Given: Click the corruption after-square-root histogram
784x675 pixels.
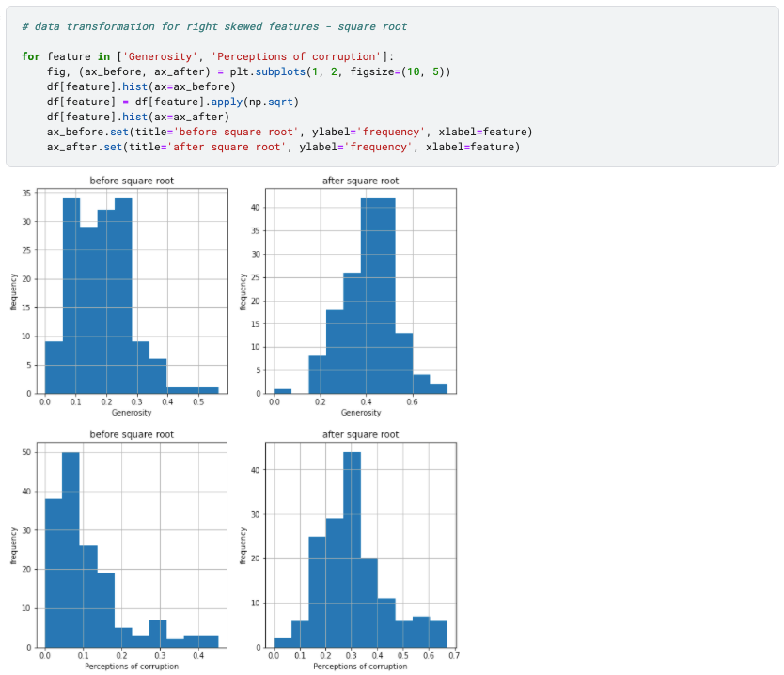Looking at the screenshot, I should (360, 545).
